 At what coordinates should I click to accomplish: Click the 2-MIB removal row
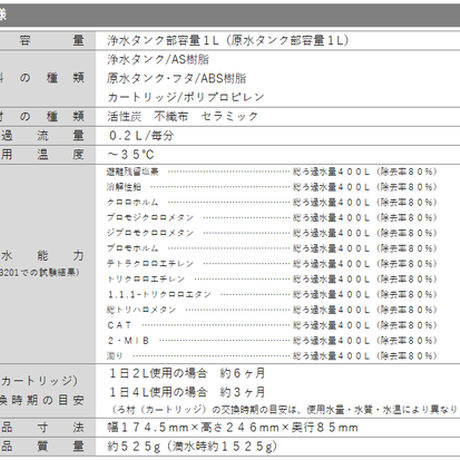[272, 341]
